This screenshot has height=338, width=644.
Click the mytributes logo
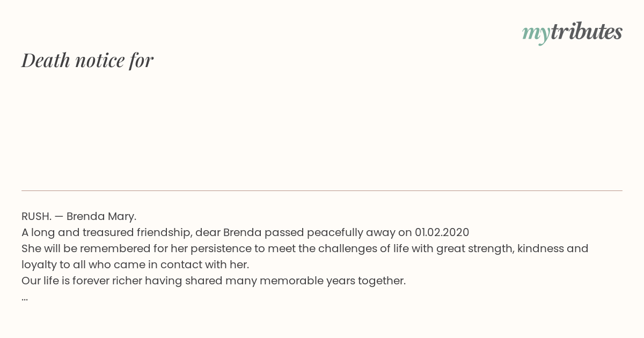click(x=572, y=32)
